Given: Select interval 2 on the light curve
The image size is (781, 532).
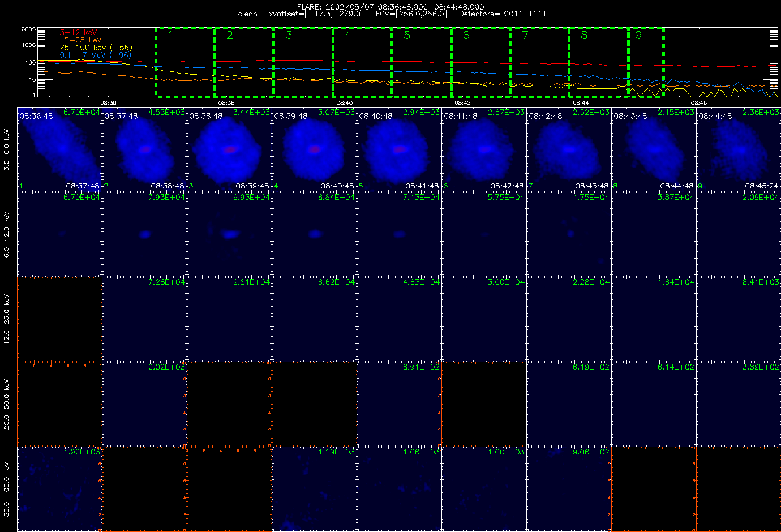Looking at the screenshot, I should click(244, 62).
